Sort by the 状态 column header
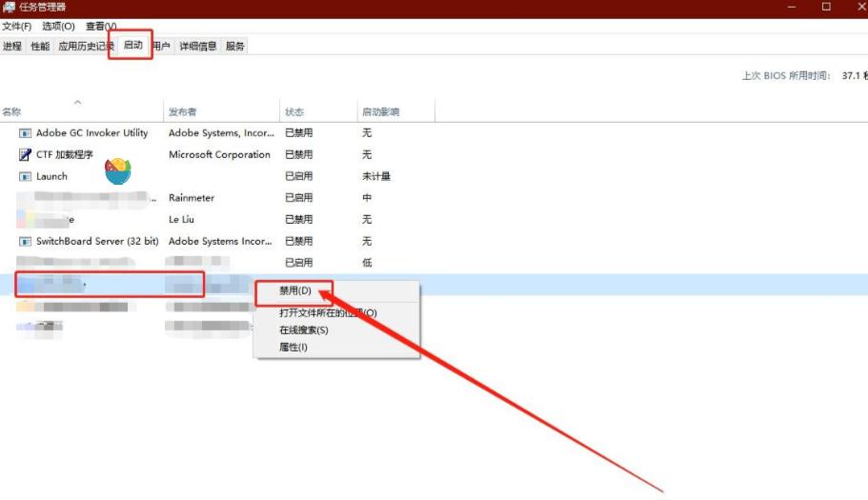The image size is (868, 500). click(294, 111)
